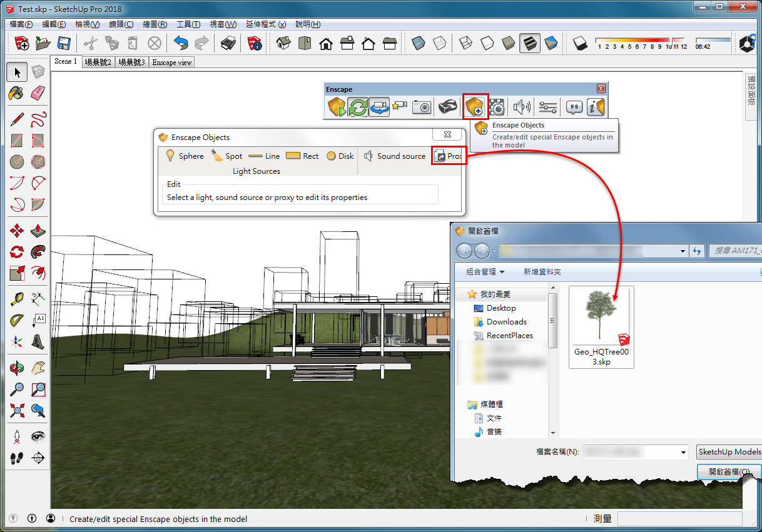Toggle Enscape Live Updates button
The width and height of the screenshot is (762, 532).
tap(358, 107)
